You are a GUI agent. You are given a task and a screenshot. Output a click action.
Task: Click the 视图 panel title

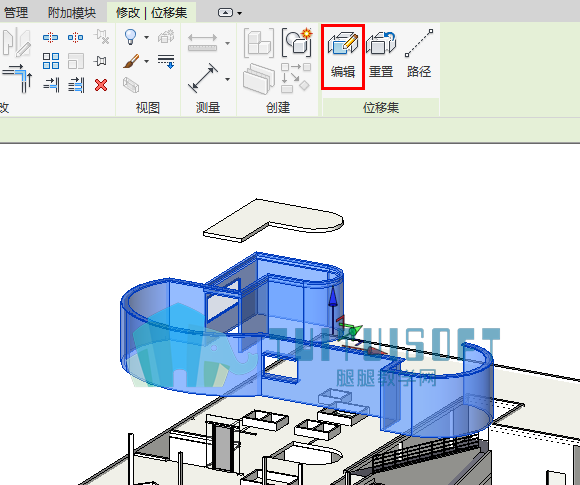click(148, 108)
